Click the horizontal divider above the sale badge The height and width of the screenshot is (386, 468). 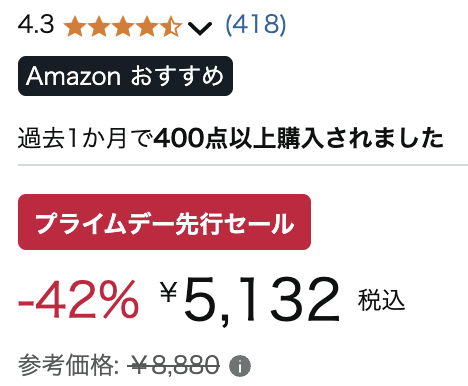click(x=243, y=165)
